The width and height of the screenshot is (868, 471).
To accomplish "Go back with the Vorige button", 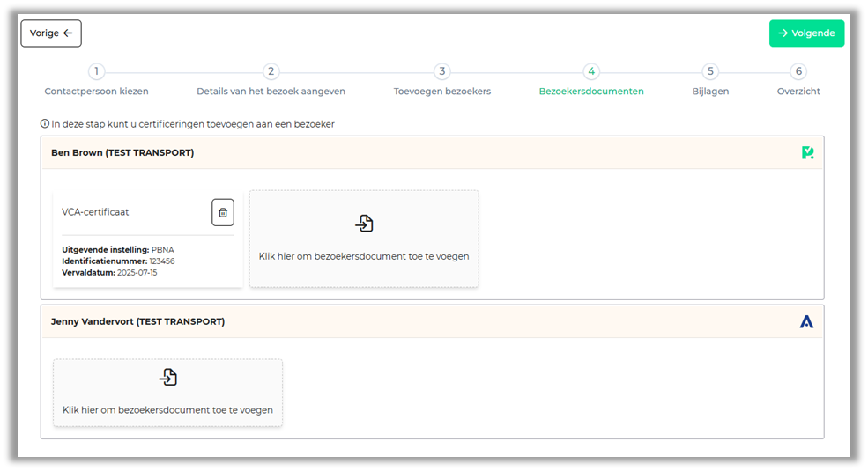I will tap(51, 33).
